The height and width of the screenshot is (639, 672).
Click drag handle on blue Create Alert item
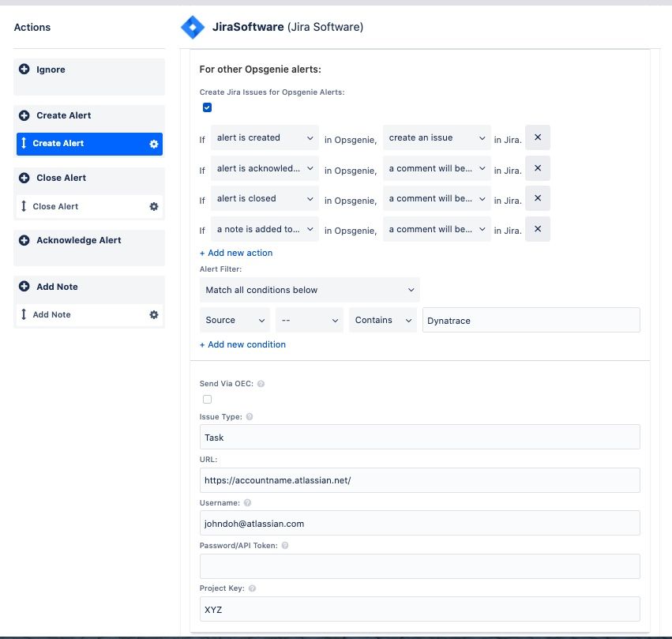tap(24, 143)
